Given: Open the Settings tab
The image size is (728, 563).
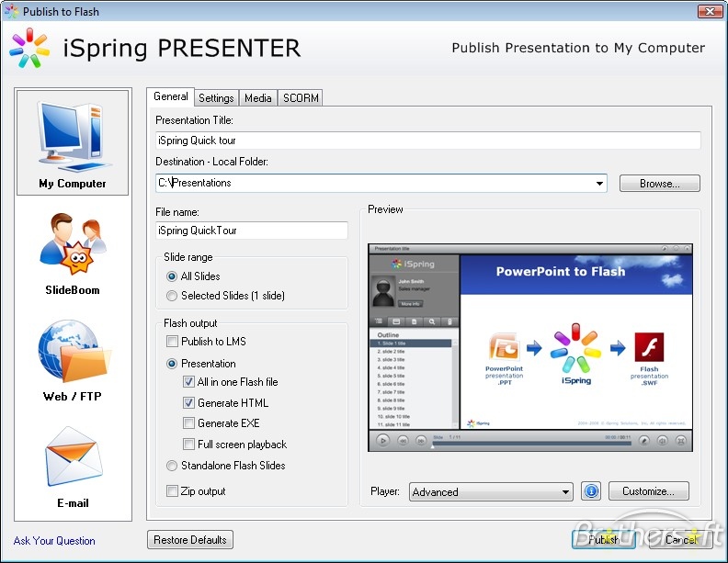Looking at the screenshot, I should pyautogui.click(x=216, y=98).
